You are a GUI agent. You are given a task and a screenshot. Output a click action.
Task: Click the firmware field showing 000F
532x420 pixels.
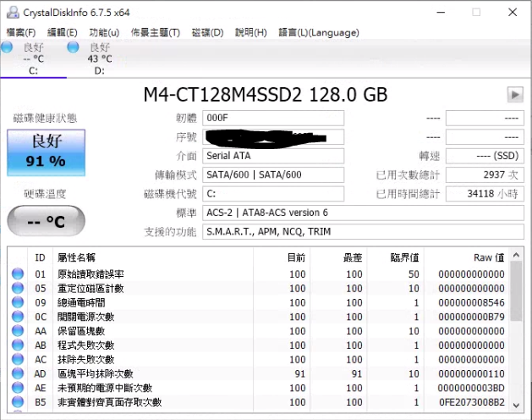point(273,118)
